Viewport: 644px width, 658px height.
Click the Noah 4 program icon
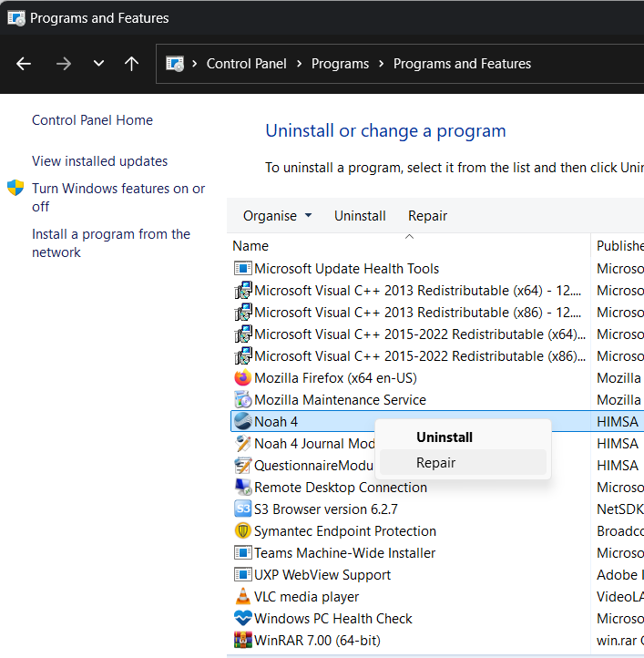(x=242, y=421)
